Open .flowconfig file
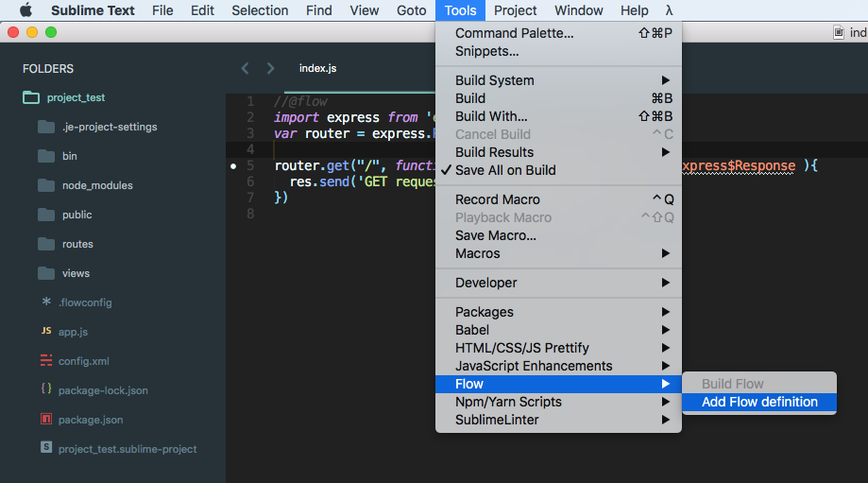The height and width of the screenshot is (483, 868). tap(86, 302)
